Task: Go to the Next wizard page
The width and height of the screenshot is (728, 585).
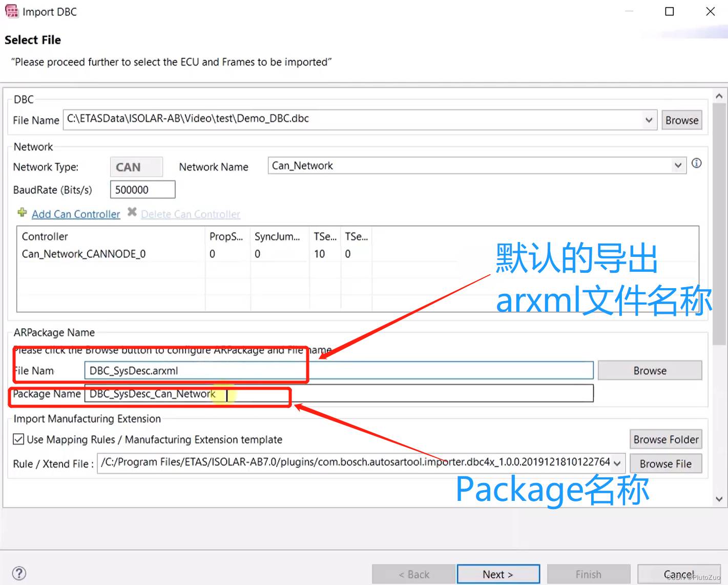Action: (x=498, y=574)
